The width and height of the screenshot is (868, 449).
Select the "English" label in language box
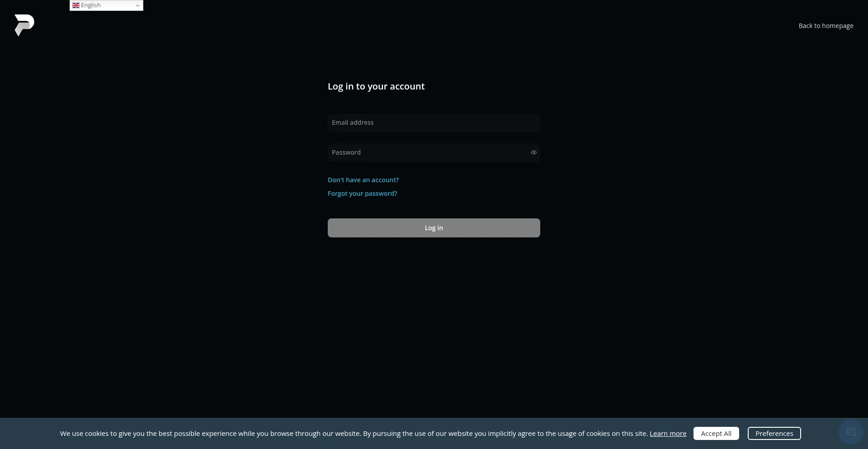pos(91,5)
